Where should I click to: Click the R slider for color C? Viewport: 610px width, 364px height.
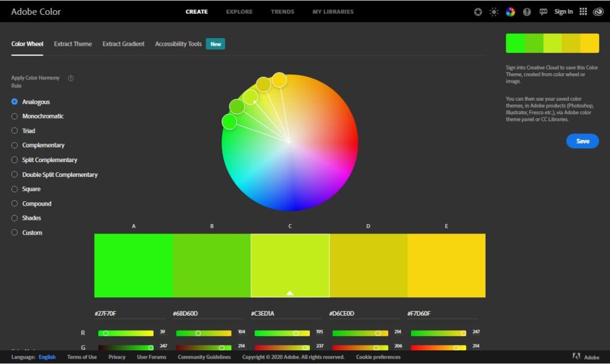pyautogui.click(x=282, y=333)
